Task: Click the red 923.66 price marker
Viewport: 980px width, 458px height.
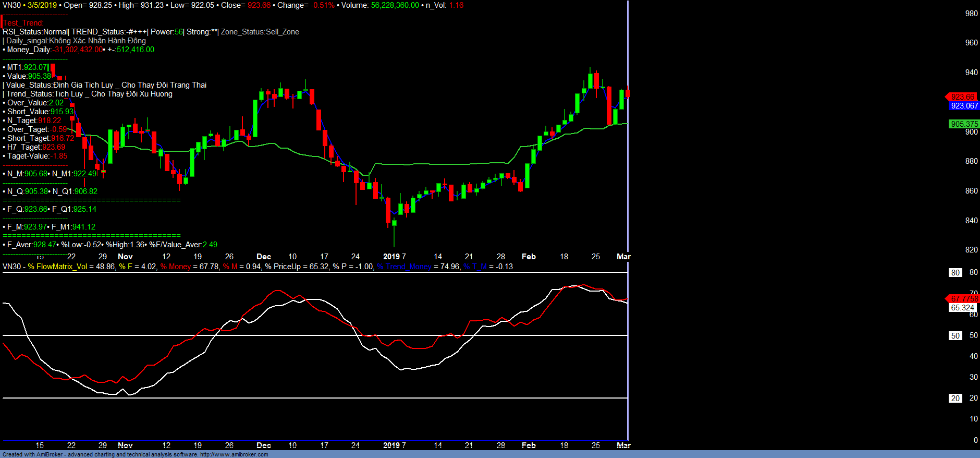Action: coord(962,97)
